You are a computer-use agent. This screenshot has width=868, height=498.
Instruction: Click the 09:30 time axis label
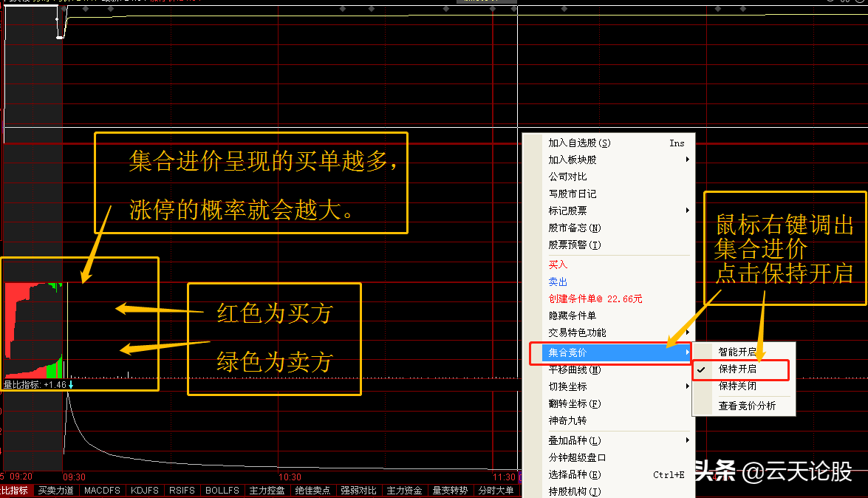pos(74,477)
